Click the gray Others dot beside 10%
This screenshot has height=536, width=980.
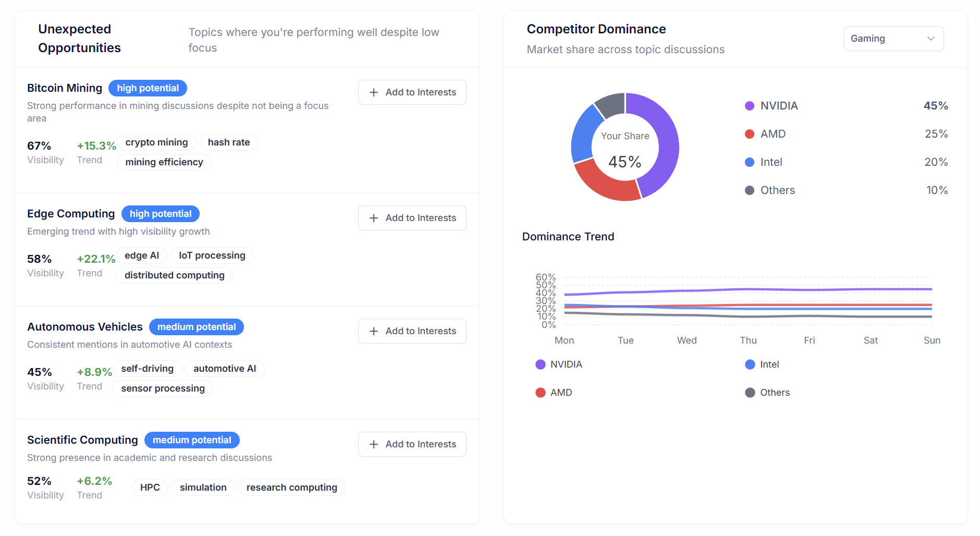coord(750,190)
